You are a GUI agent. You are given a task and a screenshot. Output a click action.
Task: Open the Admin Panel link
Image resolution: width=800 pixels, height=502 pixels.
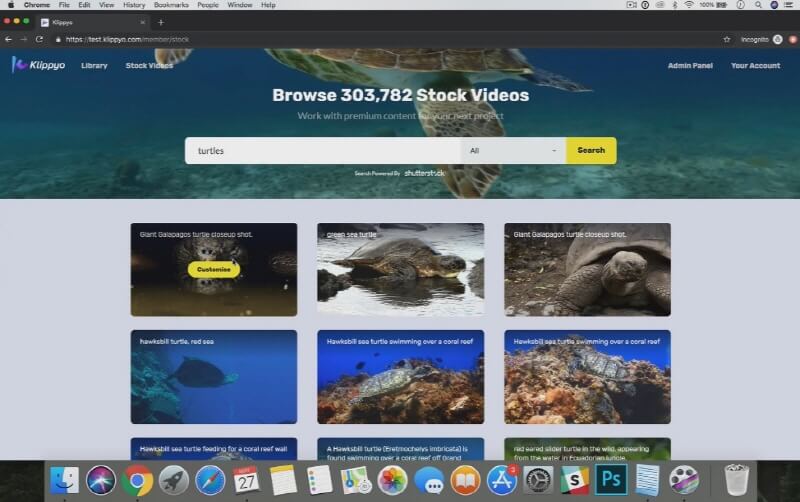click(690, 65)
